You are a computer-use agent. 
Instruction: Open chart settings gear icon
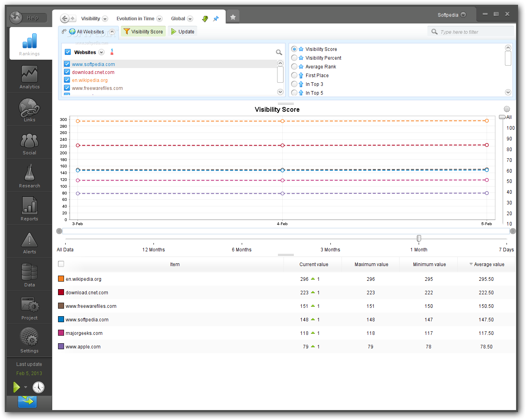507,109
